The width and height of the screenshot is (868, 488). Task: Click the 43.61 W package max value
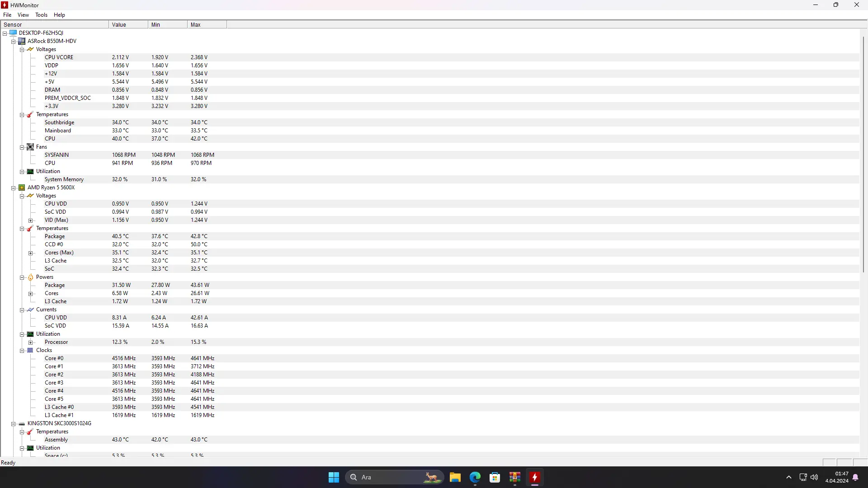[200, 285]
